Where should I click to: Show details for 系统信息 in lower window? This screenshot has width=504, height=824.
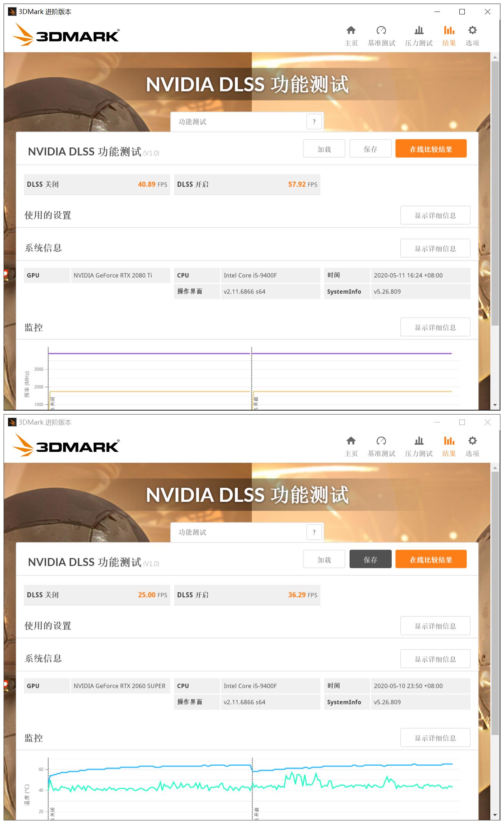pos(435,659)
